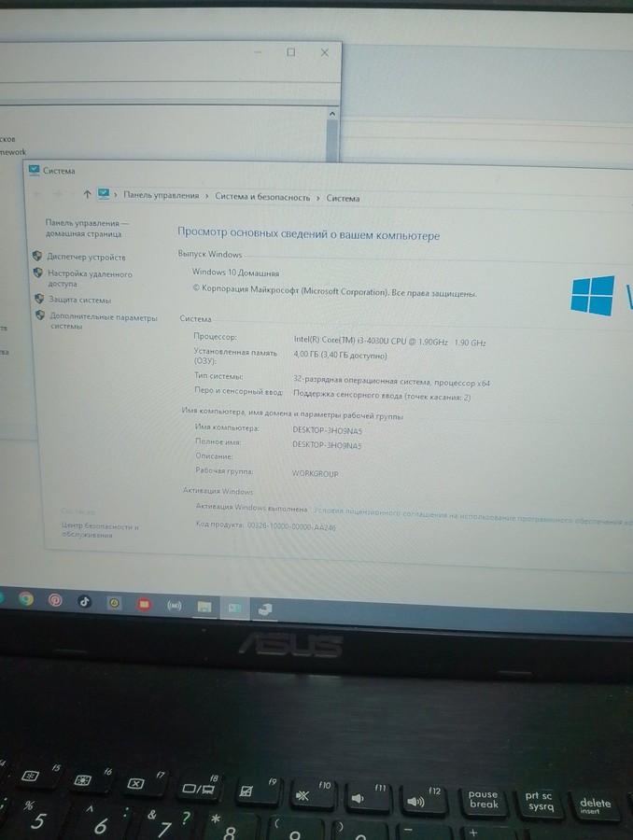The width and height of the screenshot is (633, 840).
Task: Click installed memory value 4,00 ГБ
Action: coord(340,355)
